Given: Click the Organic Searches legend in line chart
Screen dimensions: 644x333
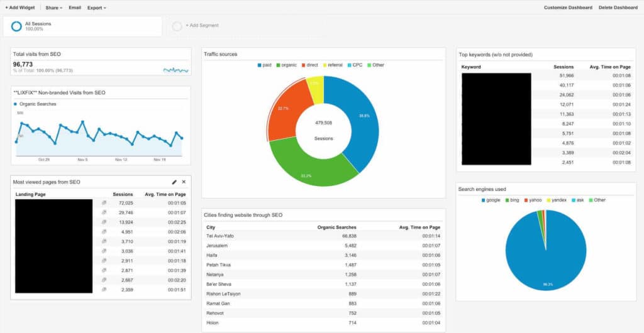Looking at the screenshot, I should 35,104.
